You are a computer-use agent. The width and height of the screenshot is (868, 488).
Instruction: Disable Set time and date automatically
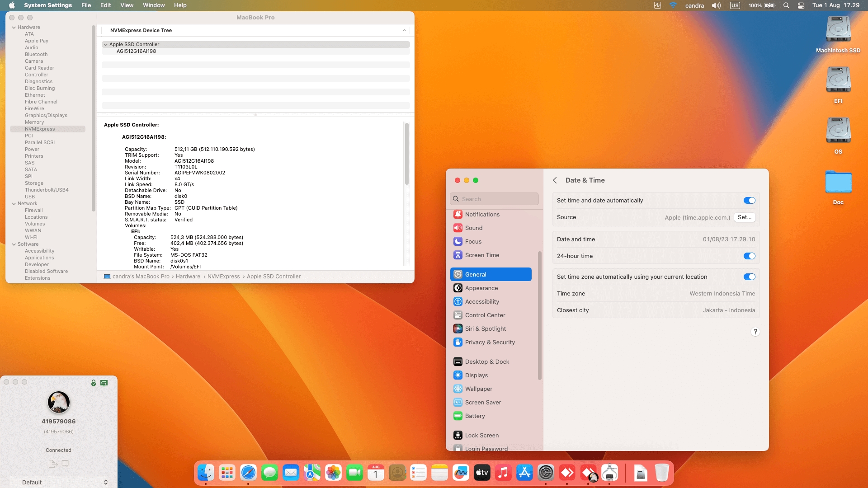coord(749,200)
